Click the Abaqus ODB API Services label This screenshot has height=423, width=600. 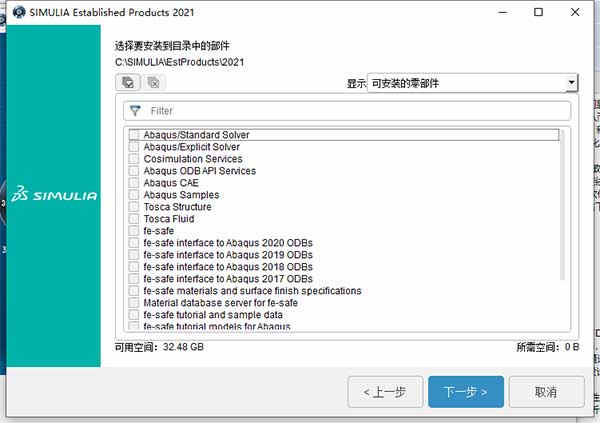200,171
